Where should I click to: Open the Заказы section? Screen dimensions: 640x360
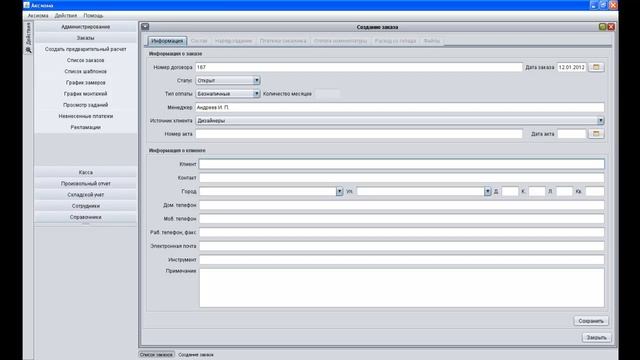click(86, 38)
